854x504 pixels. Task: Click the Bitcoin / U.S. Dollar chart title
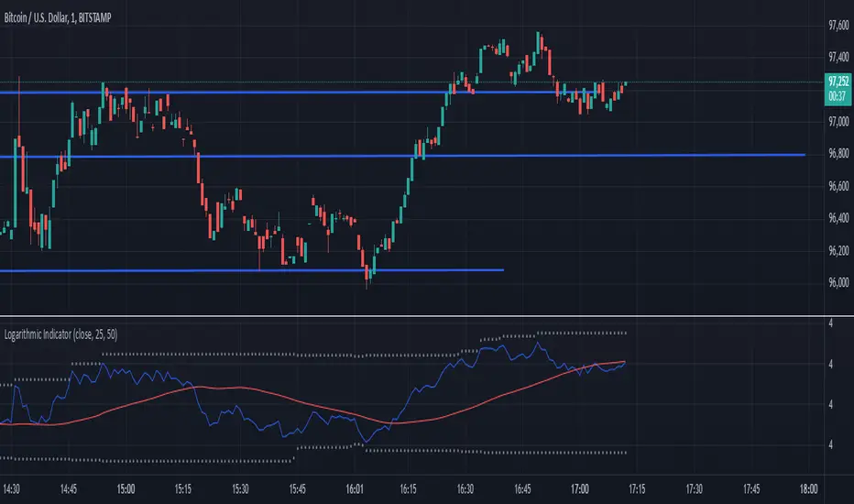point(58,18)
